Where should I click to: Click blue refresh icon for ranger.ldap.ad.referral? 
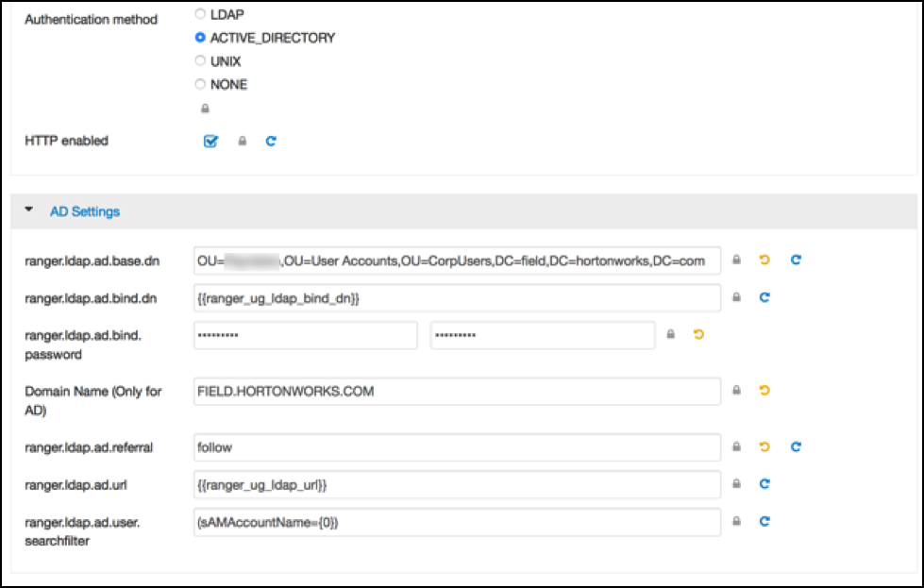point(796,446)
